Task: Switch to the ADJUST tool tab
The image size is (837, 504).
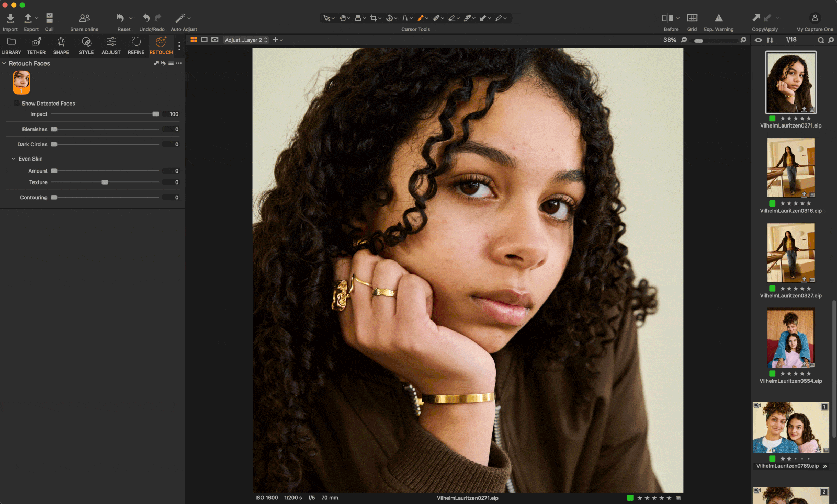Action: (x=110, y=46)
